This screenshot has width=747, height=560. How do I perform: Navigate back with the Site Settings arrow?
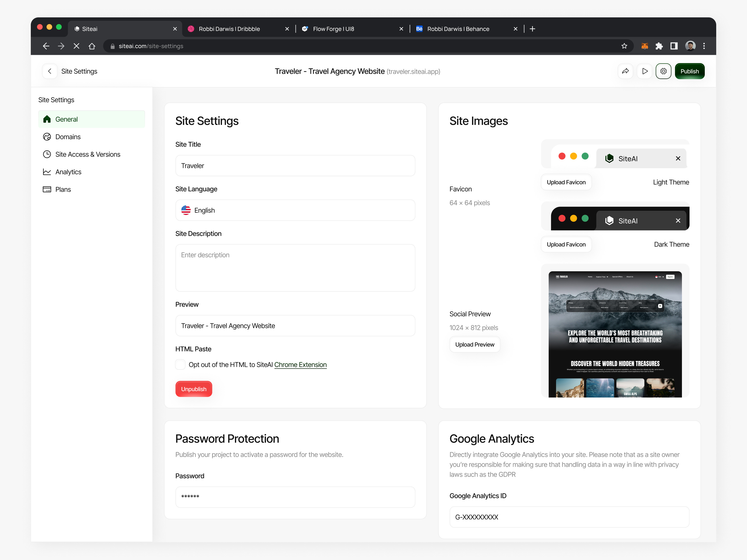coord(49,71)
